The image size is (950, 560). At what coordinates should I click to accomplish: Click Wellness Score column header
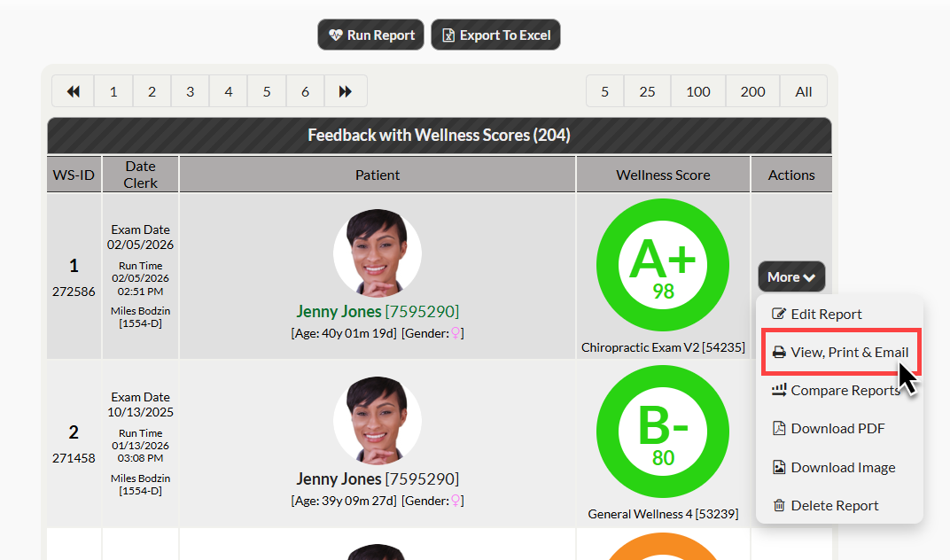[664, 175]
